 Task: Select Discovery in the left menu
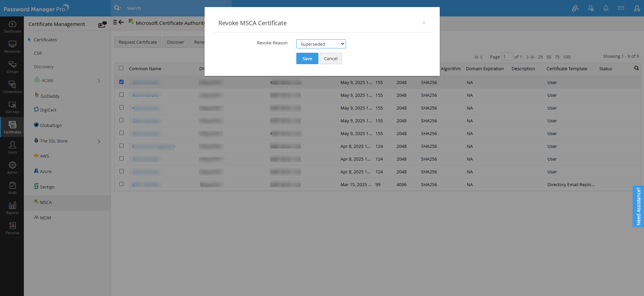[44, 67]
